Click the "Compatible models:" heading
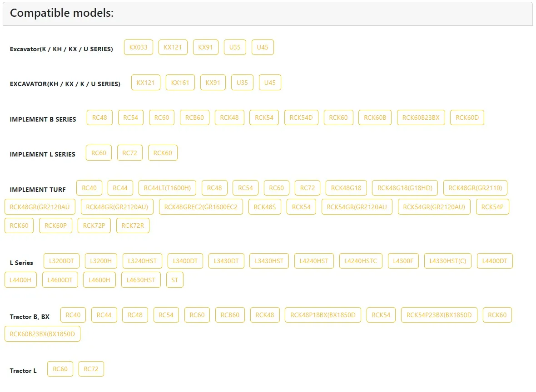The width and height of the screenshot is (536, 392). point(62,13)
